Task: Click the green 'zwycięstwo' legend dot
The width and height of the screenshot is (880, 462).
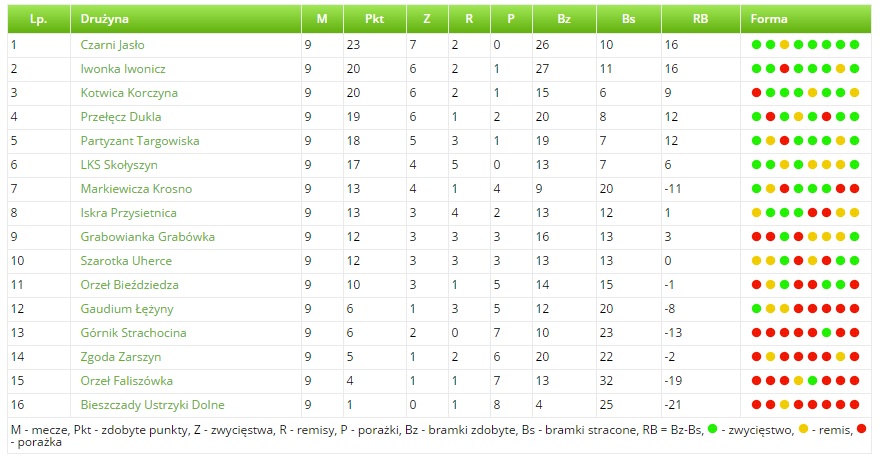Action: tap(712, 429)
